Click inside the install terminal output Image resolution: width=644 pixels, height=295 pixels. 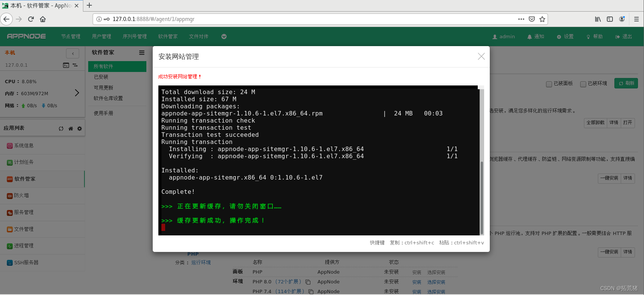(x=319, y=160)
